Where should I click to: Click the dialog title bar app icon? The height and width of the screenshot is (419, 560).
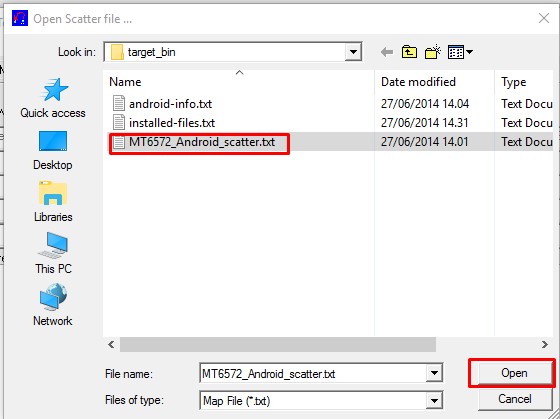tap(20, 18)
